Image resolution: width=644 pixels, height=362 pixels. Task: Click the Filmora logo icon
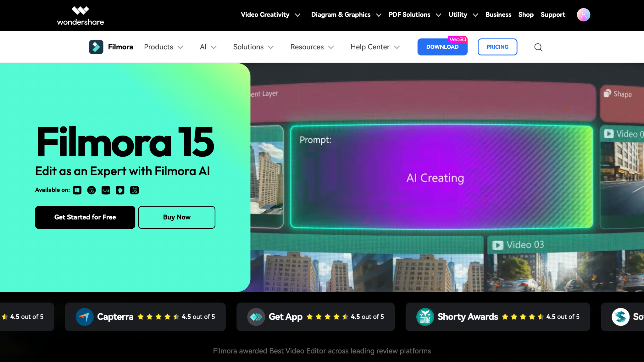tap(96, 47)
